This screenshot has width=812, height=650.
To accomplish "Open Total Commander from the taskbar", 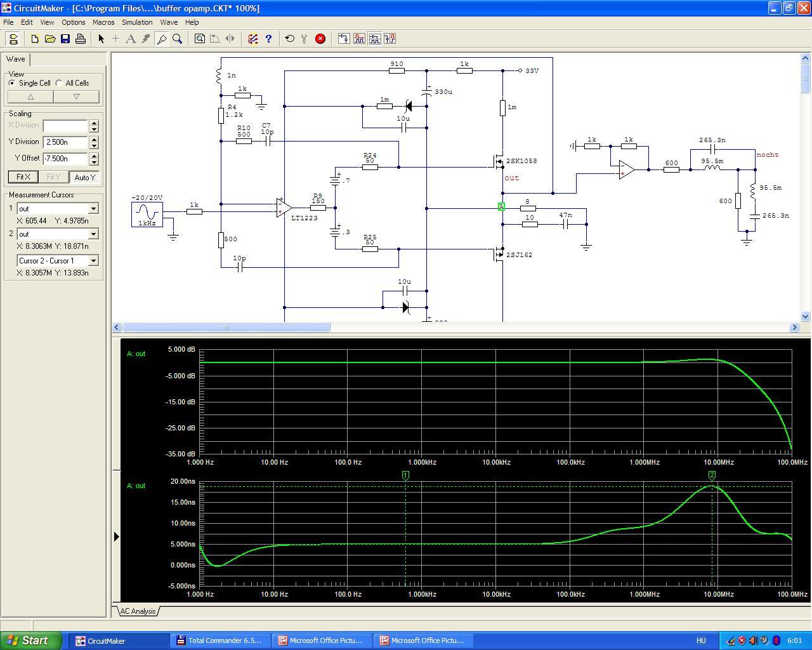I will click(x=219, y=640).
